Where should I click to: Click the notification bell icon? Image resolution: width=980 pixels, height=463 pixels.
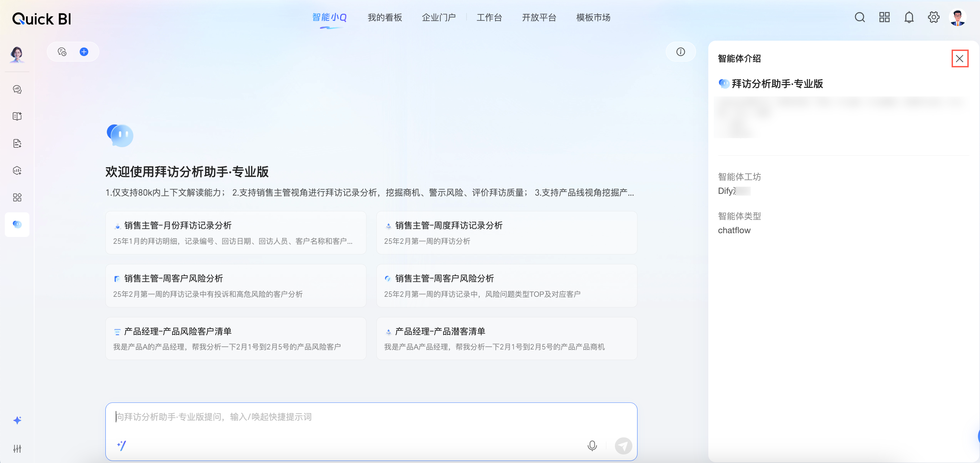click(x=909, y=17)
